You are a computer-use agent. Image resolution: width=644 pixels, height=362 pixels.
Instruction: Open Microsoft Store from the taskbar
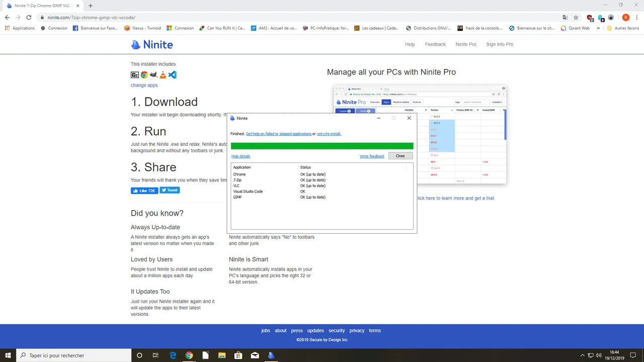[x=238, y=355]
